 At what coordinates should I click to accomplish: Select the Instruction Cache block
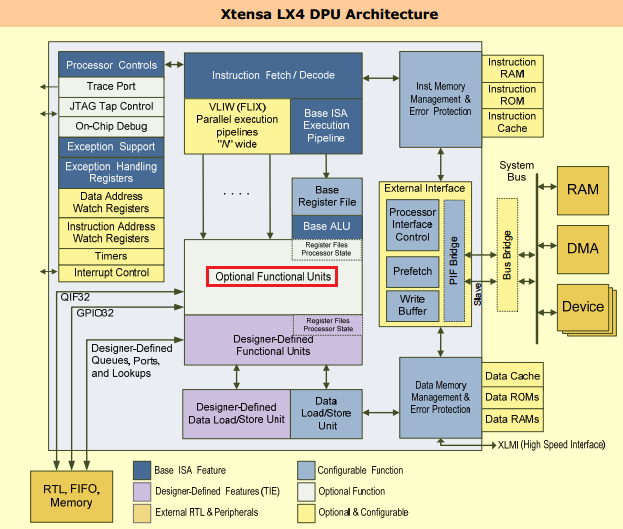click(x=512, y=123)
